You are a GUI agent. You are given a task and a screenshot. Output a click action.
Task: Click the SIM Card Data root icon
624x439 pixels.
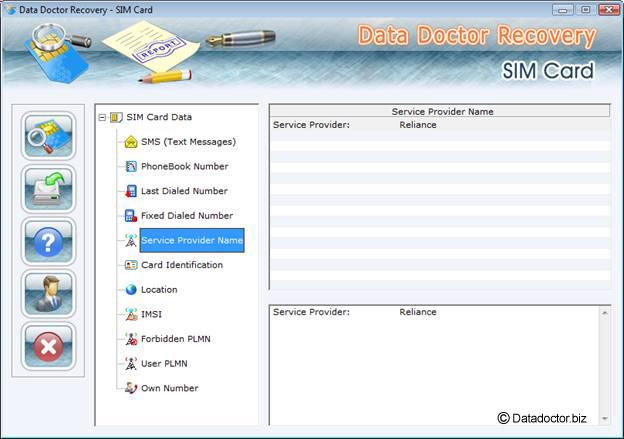(x=116, y=117)
